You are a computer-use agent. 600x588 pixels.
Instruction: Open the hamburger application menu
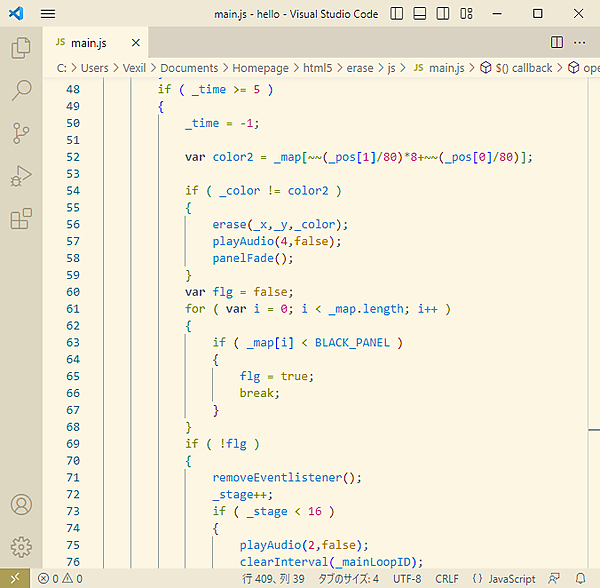pyautogui.click(x=48, y=14)
